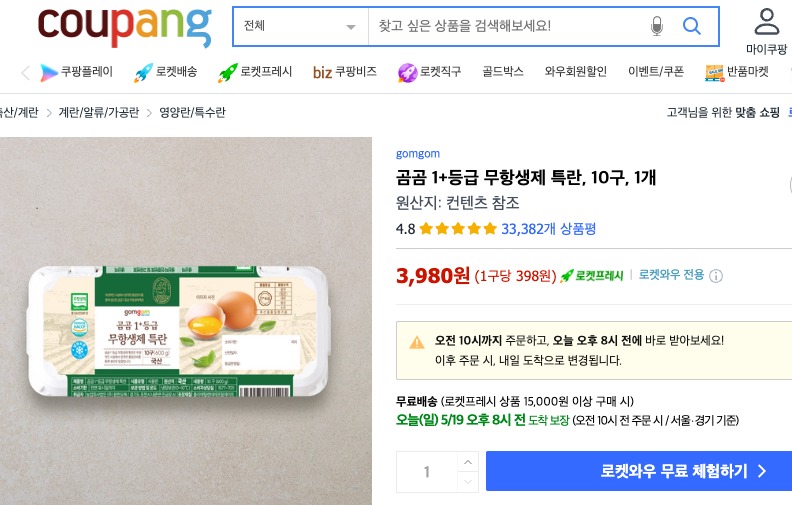Viewport: 792px width, 505px height.
Task: Click the magnifying glass search icon
Action: coord(691,26)
